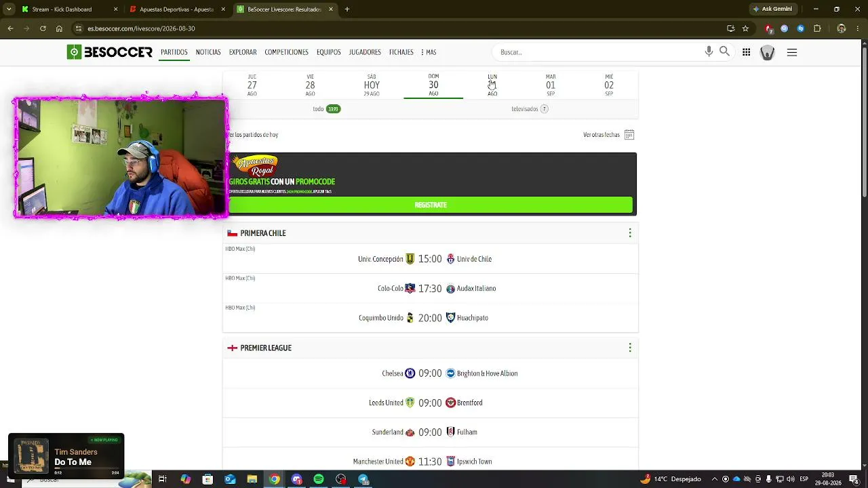Open Telegram from the taskbar
Image resolution: width=868 pixels, height=488 pixels.
pyautogui.click(x=363, y=479)
